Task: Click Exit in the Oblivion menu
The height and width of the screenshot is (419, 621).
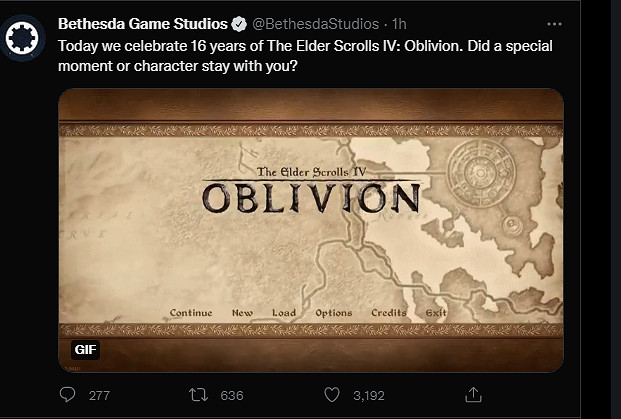Action: coord(436,313)
